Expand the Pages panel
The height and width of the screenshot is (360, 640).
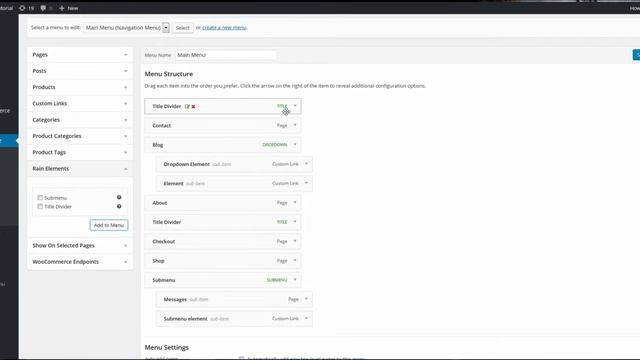click(x=80, y=55)
